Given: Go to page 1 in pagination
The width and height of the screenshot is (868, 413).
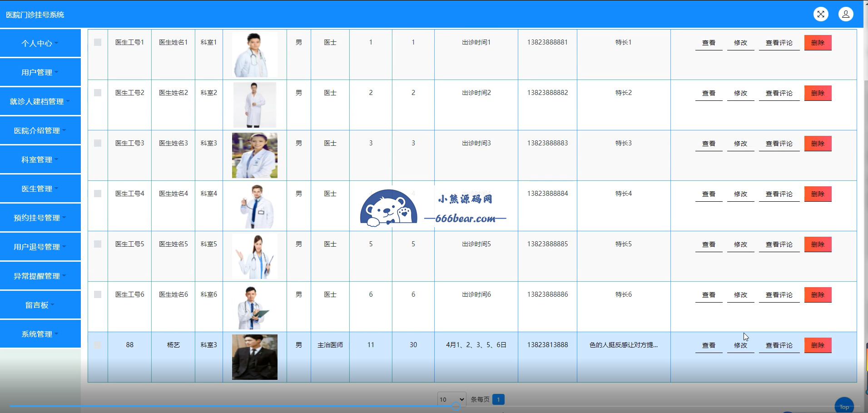Looking at the screenshot, I should coord(498,399).
